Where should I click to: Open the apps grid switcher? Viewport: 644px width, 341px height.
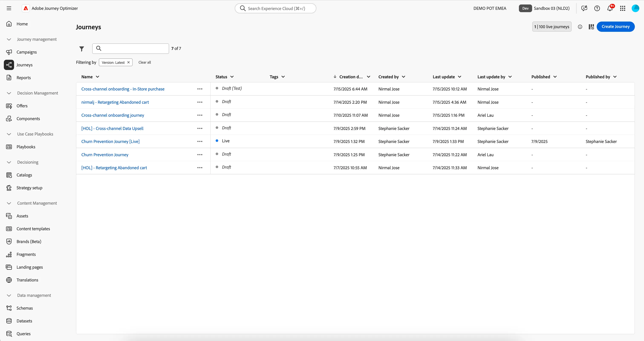click(623, 8)
